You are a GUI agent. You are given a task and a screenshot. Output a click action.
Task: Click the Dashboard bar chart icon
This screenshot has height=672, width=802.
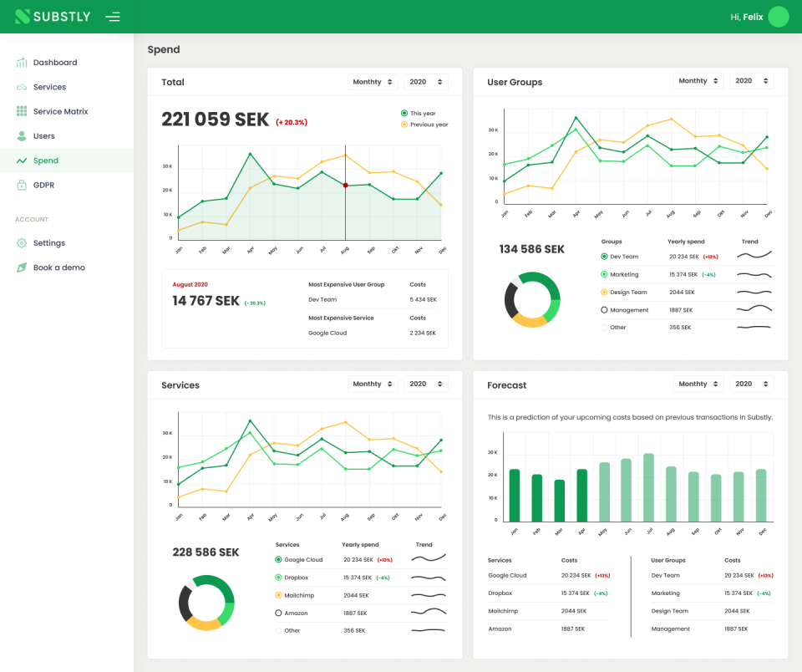click(x=22, y=63)
